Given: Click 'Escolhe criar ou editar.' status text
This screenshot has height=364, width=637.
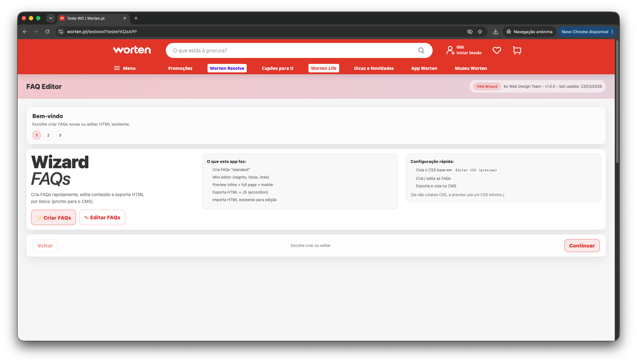Looking at the screenshot, I should pyautogui.click(x=311, y=246).
